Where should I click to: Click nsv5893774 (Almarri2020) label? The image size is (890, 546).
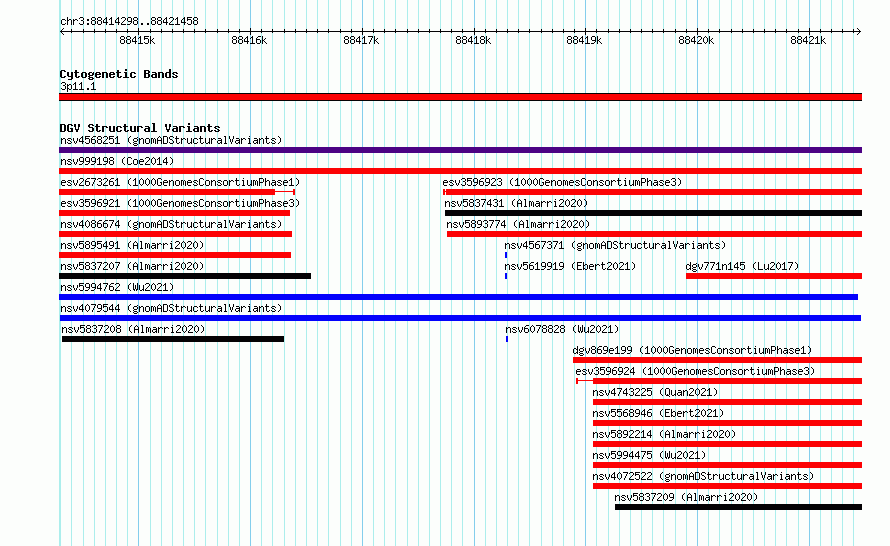click(518, 224)
